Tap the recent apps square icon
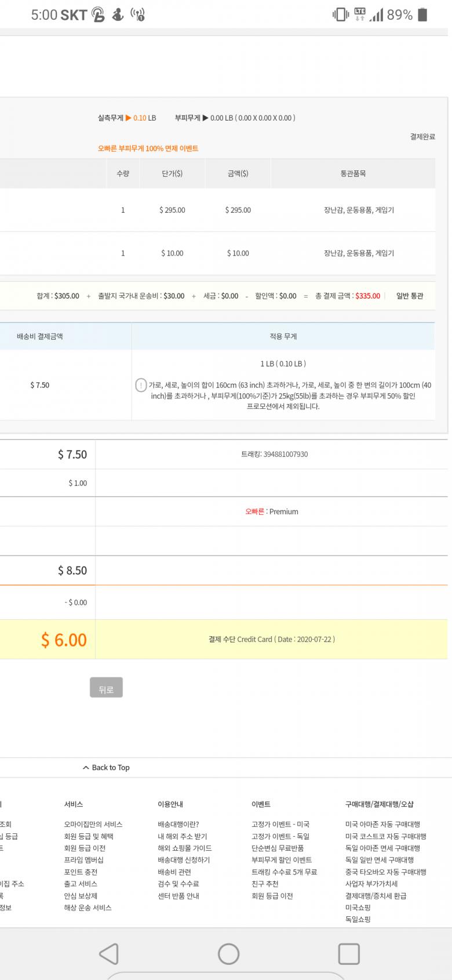452x980 pixels. [348, 954]
